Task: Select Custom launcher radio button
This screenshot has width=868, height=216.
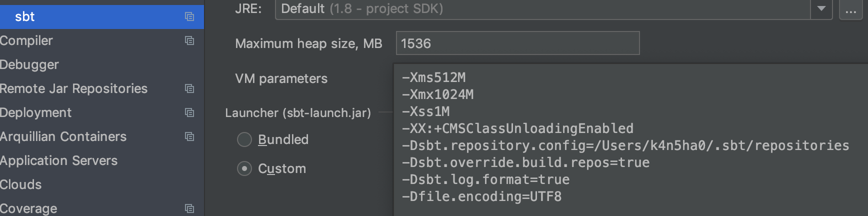Action: pyautogui.click(x=244, y=168)
